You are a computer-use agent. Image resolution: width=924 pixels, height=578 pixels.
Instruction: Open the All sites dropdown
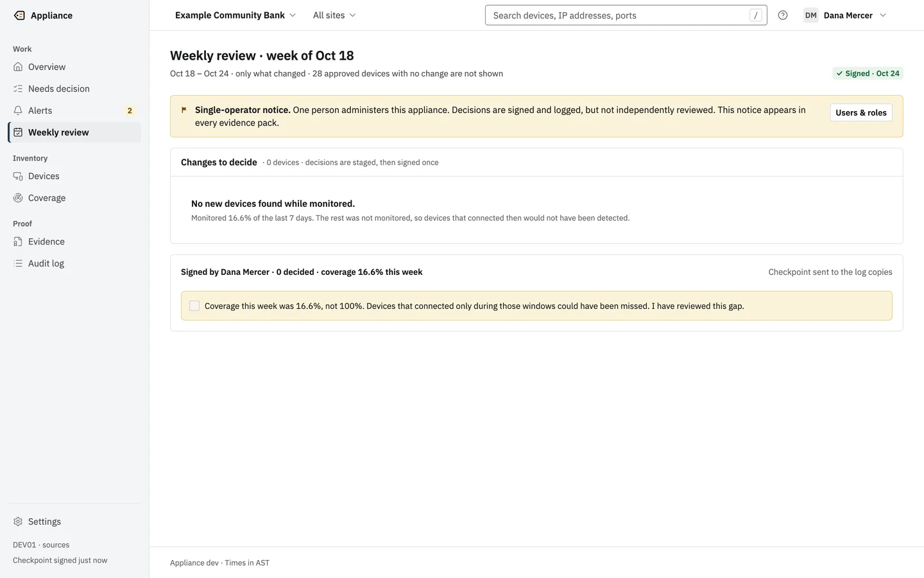[334, 15]
